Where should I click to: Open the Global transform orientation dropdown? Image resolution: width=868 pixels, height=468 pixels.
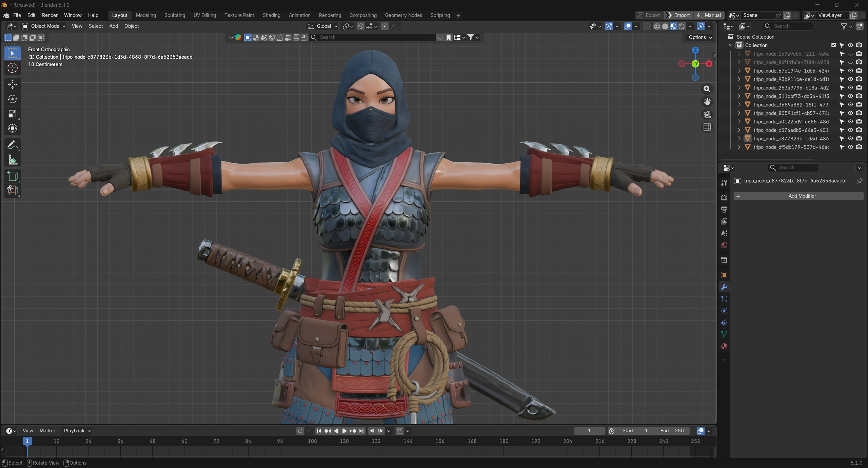pos(322,26)
